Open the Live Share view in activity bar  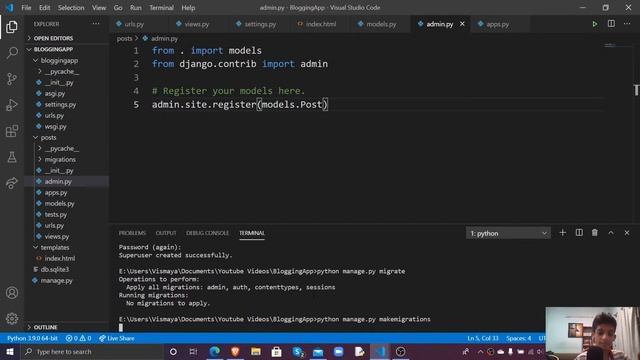coord(12,183)
